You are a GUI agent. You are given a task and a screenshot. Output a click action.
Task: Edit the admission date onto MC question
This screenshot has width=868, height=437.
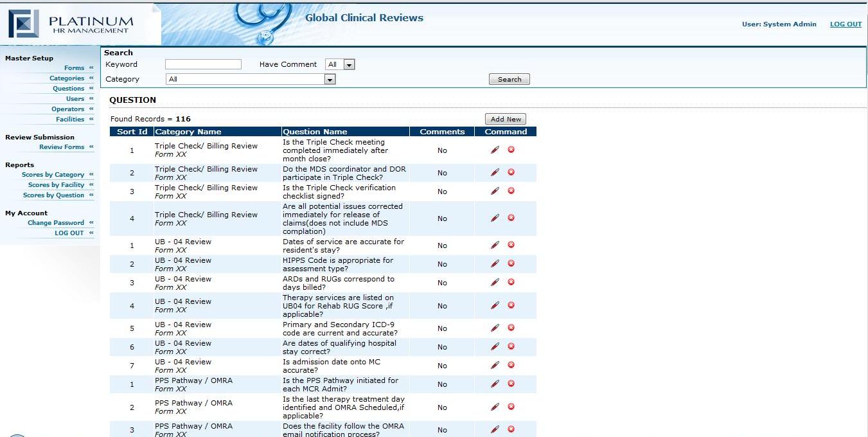click(495, 365)
